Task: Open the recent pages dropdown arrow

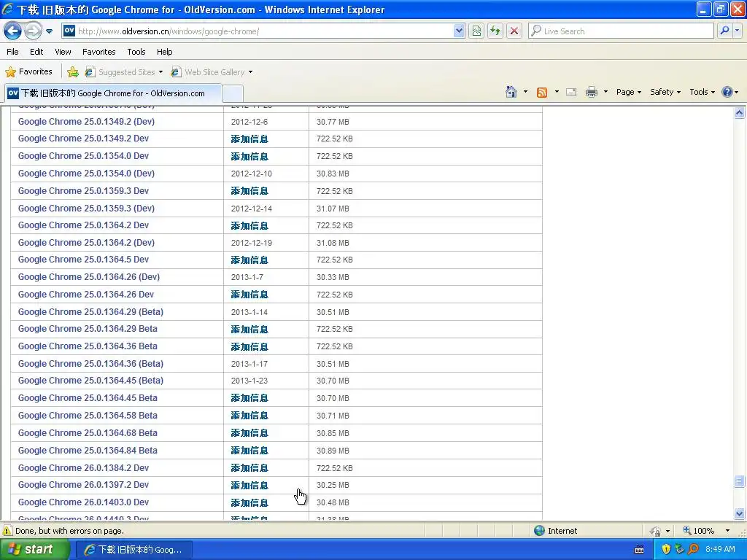Action: tap(49, 31)
